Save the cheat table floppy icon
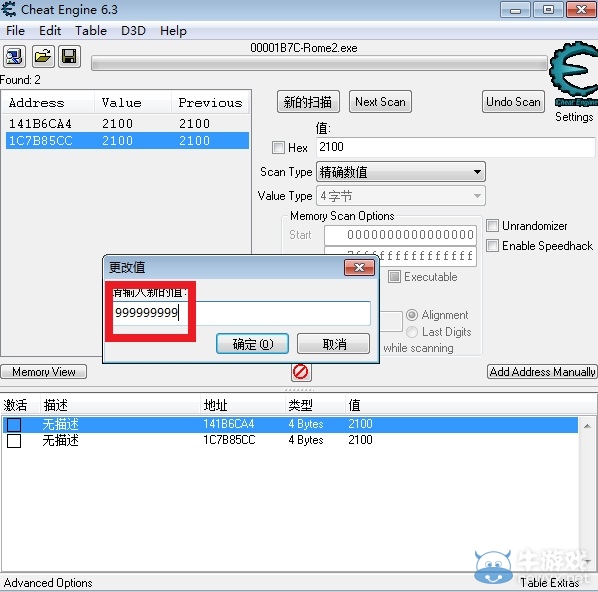This screenshot has width=598, height=592. point(69,57)
